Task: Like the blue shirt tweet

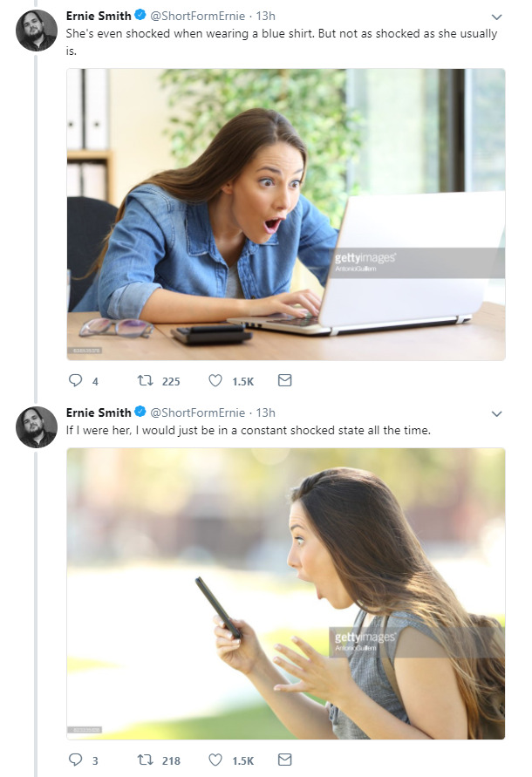Action: 216,381
